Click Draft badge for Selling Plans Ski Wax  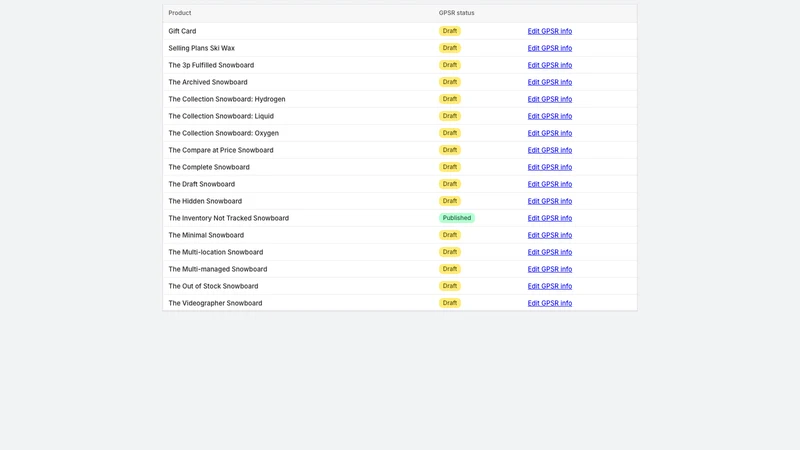click(x=449, y=48)
